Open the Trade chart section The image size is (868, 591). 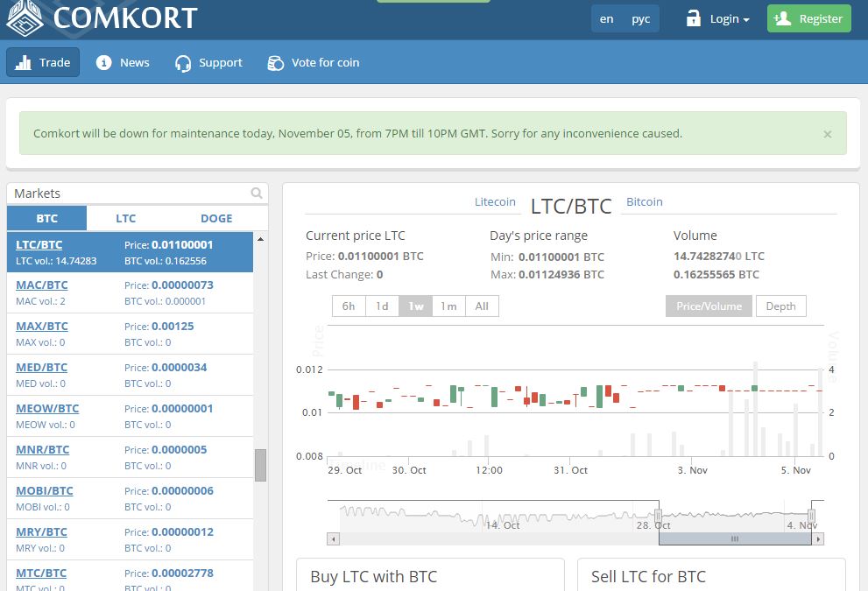(43, 62)
